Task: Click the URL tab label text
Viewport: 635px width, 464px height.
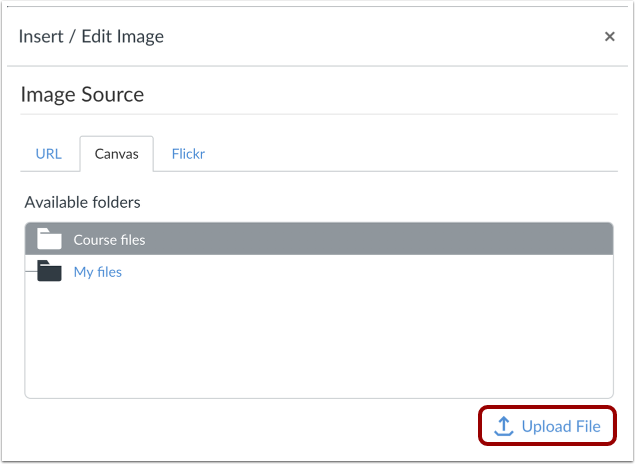Action: click(49, 154)
